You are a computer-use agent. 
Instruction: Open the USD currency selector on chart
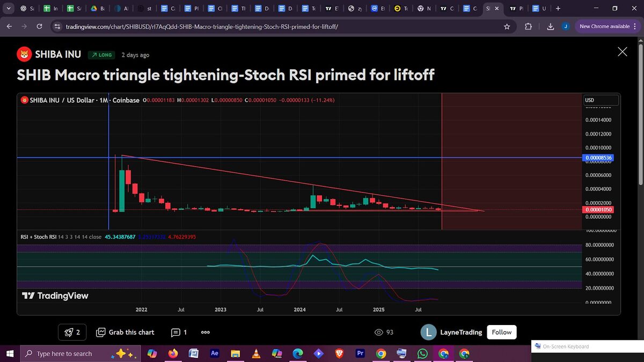point(601,100)
